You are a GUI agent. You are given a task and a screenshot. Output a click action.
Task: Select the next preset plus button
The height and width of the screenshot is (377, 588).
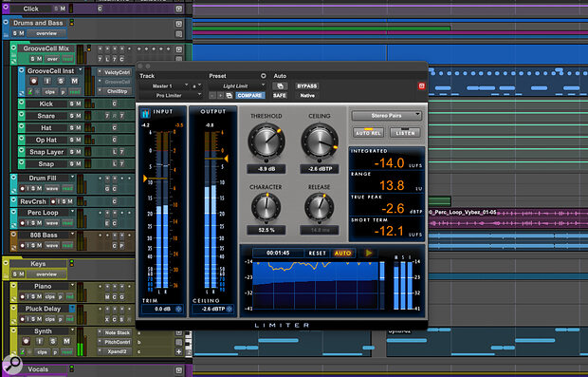[221, 95]
